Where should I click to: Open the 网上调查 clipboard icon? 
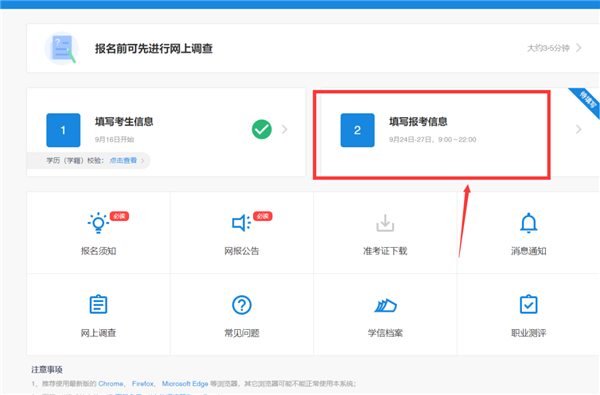click(x=98, y=305)
